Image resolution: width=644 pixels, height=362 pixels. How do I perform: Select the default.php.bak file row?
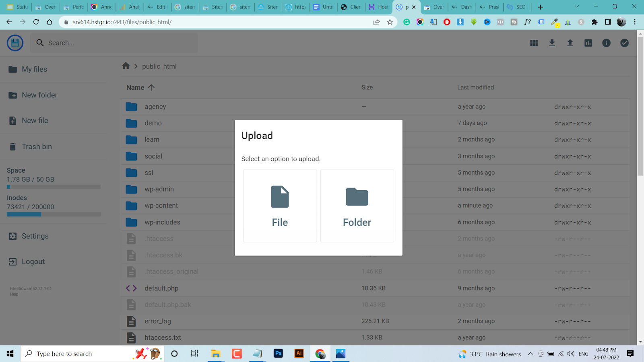click(x=376, y=304)
